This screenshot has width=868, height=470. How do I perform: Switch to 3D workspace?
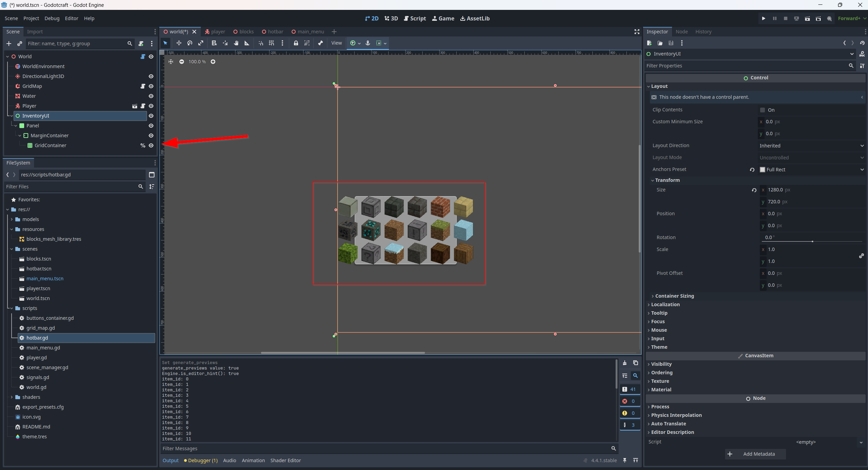[x=391, y=18]
